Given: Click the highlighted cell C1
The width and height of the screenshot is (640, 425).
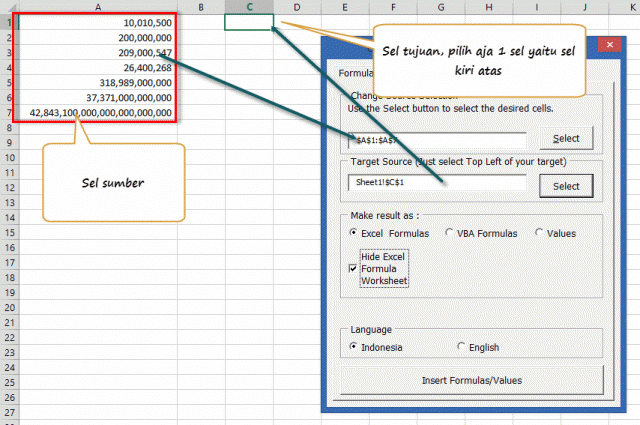Looking at the screenshot, I should click(249, 21).
